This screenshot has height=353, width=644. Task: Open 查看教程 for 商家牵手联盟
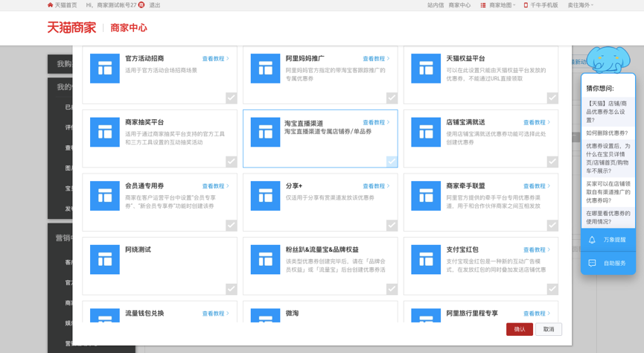pyautogui.click(x=537, y=186)
